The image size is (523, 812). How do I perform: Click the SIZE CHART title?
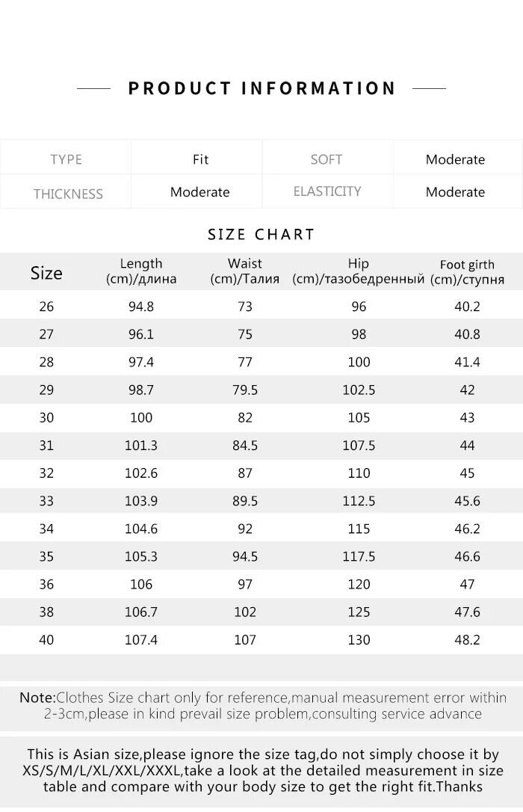(x=261, y=234)
